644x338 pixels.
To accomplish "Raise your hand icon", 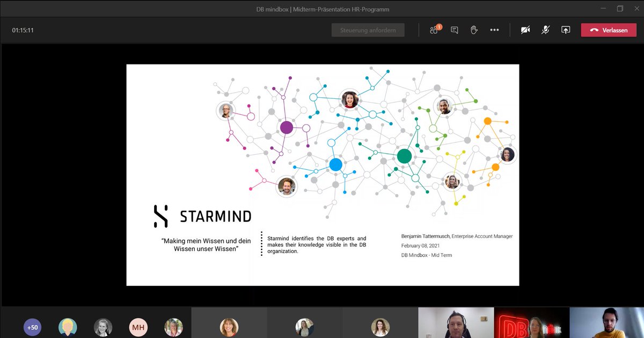I will pos(474,30).
